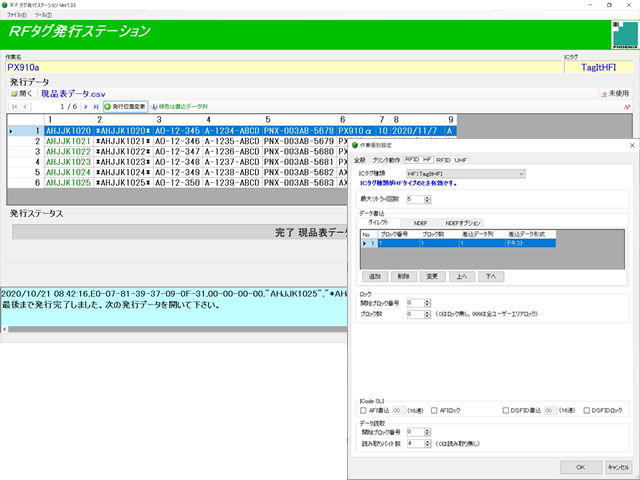Move entry down with 下へ button
Image resolution: width=640 pixels, height=480 pixels.
tap(491, 276)
